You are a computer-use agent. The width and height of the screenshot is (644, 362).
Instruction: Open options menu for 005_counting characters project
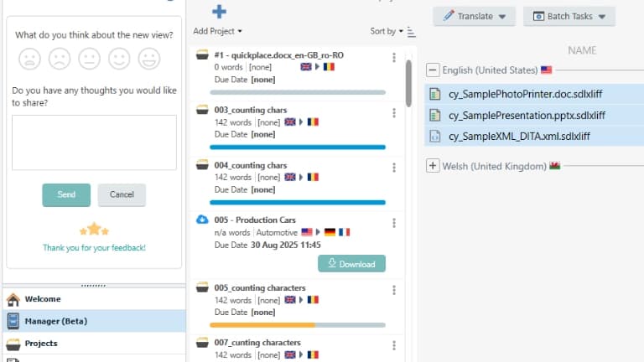pyautogui.click(x=394, y=290)
